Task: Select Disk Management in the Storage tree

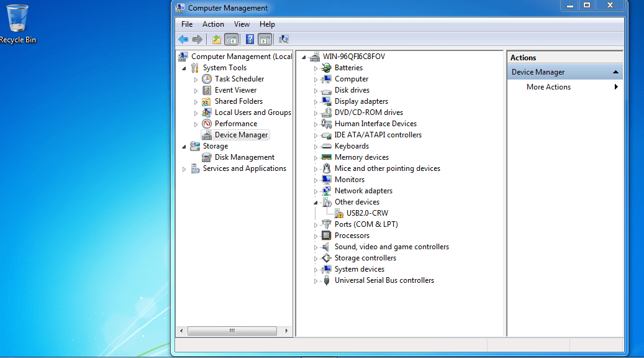Action: [x=244, y=157]
